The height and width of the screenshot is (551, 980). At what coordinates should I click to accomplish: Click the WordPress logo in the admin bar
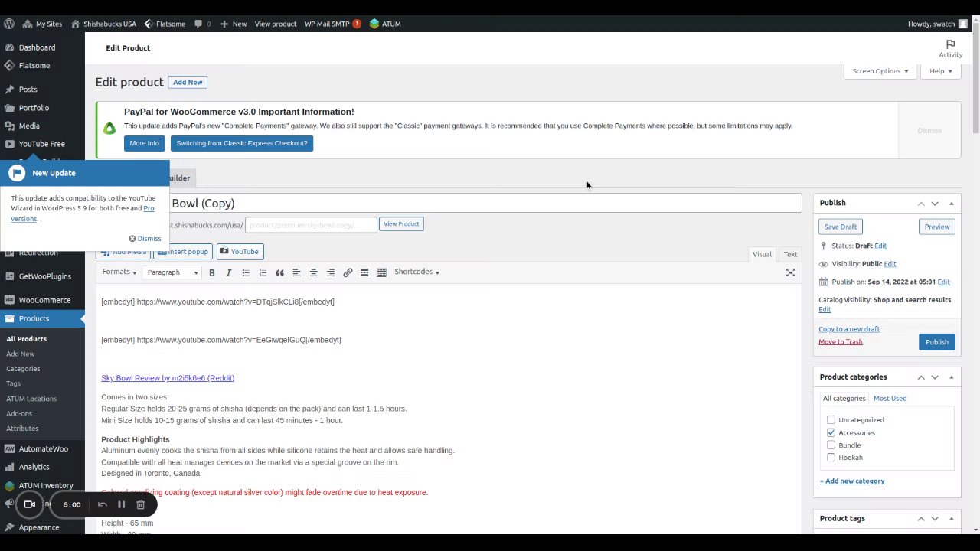(x=8, y=24)
